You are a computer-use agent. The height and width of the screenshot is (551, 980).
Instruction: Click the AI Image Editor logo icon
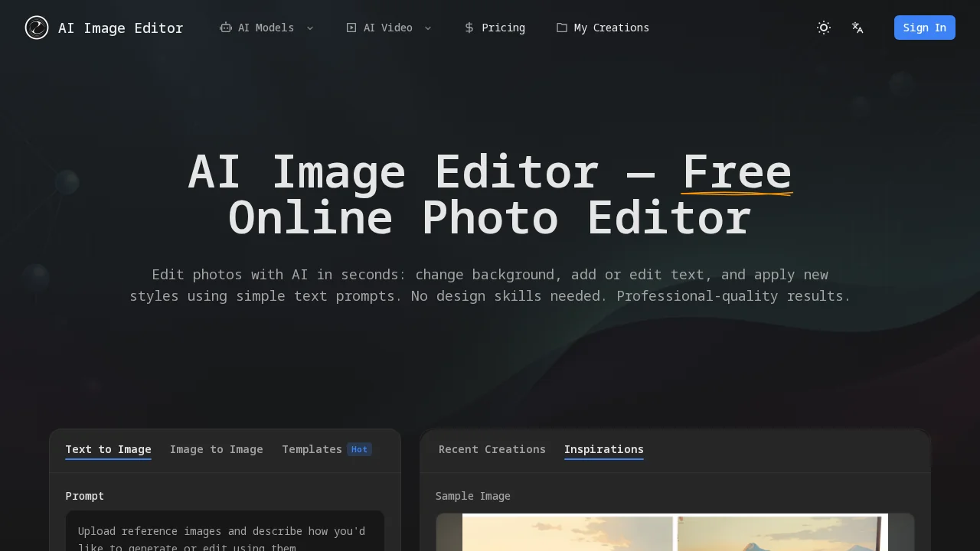click(37, 28)
